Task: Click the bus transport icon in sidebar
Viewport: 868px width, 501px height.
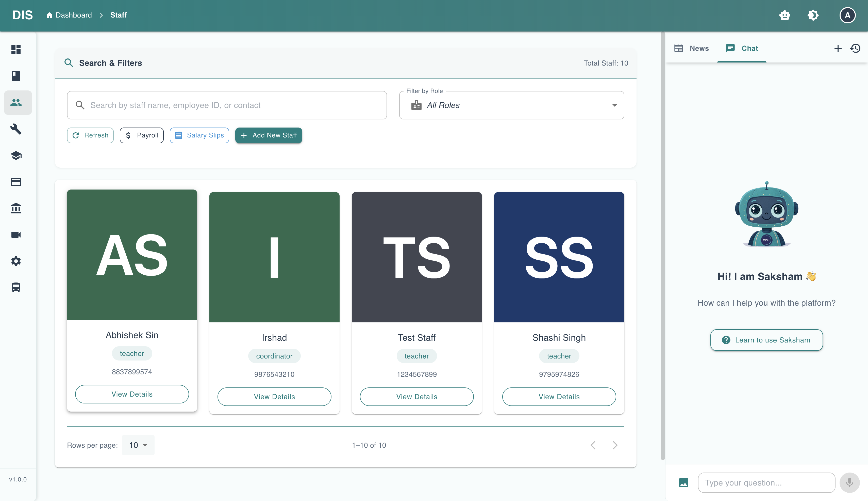Action: point(16,287)
